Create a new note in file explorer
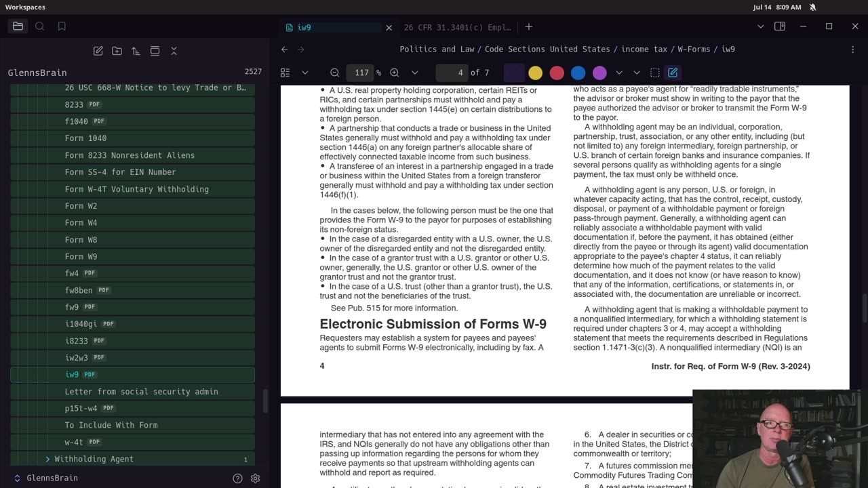 coord(98,51)
